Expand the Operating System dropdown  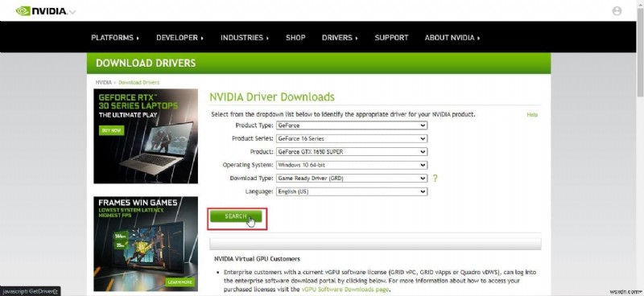coord(352,165)
